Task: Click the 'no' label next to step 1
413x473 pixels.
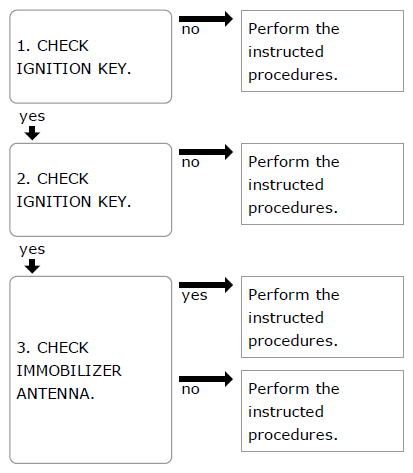Action: point(191,30)
